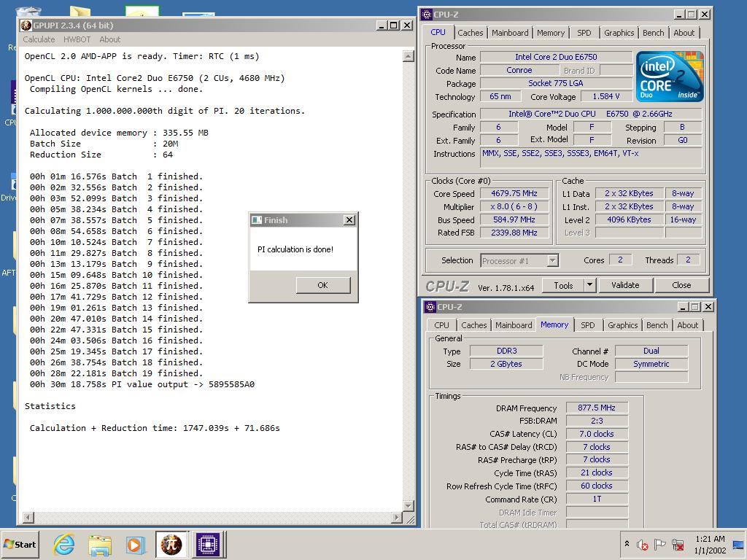Expand the Tools dropdown arrow in CPU-Z
747x560 pixels.
point(589,285)
